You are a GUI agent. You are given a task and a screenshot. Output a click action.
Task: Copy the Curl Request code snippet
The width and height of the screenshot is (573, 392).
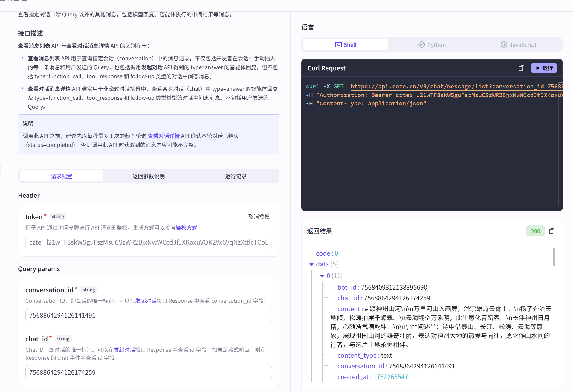(522, 68)
